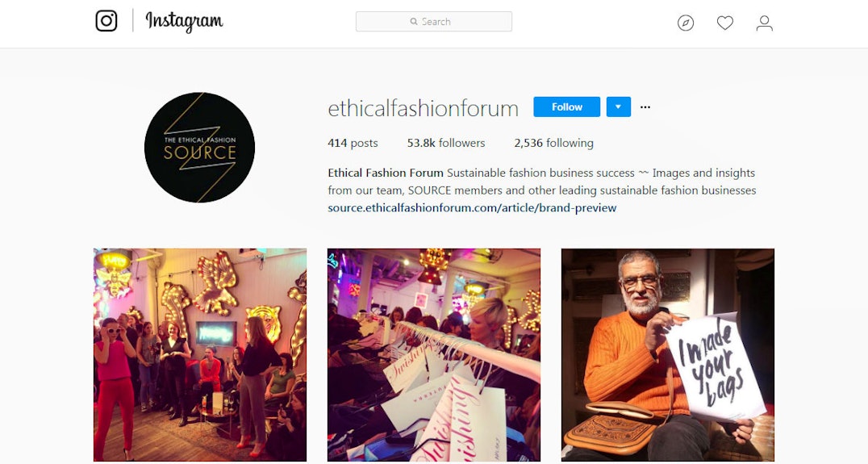Open the Explore compass icon
Screen dimensions: 868x464
point(686,23)
